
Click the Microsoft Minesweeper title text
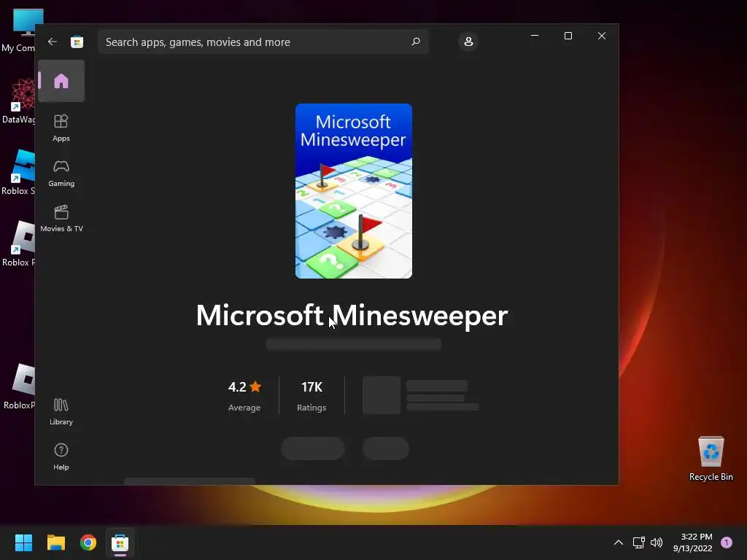[x=352, y=315]
